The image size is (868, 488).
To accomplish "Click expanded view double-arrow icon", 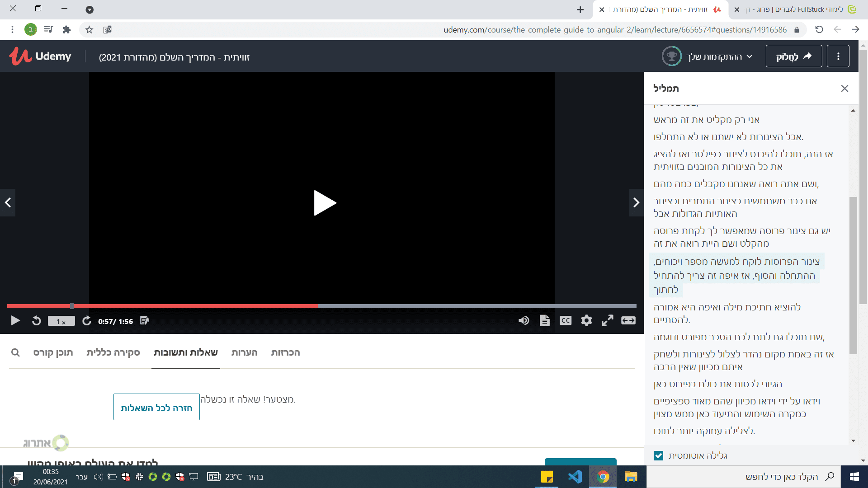I will [x=628, y=321].
